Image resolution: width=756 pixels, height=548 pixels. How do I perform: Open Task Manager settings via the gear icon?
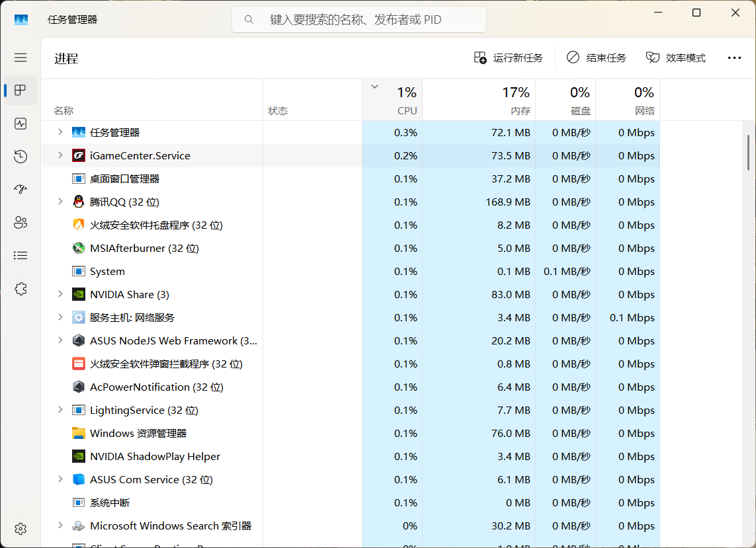click(21, 528)
